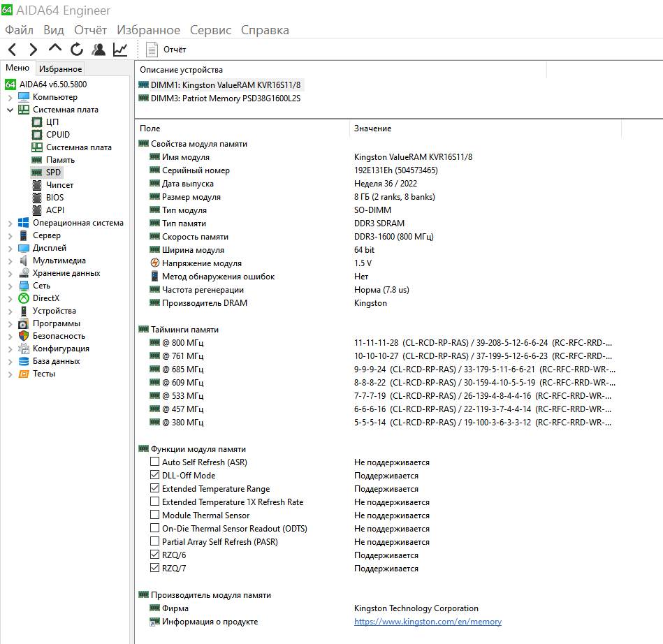Viewport: 663px width, 644px height.
Task: Open the BIOS chip icon
Action: (x=37, y=198)
